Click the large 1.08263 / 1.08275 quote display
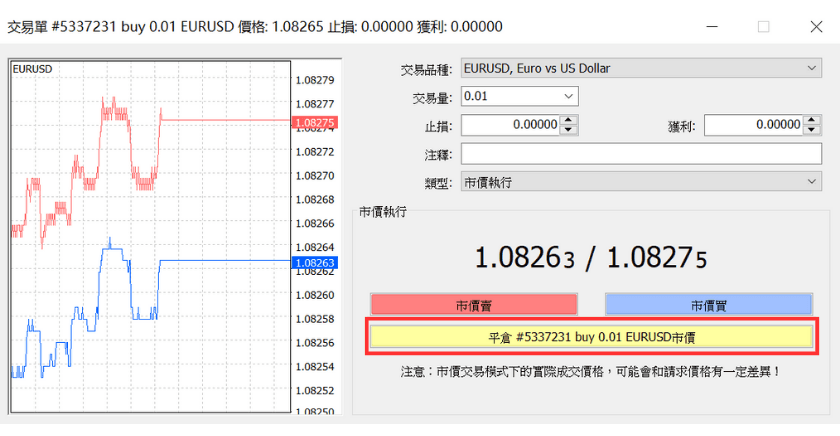The width and height of the screenshot is (840, 436). coord(590,258)
